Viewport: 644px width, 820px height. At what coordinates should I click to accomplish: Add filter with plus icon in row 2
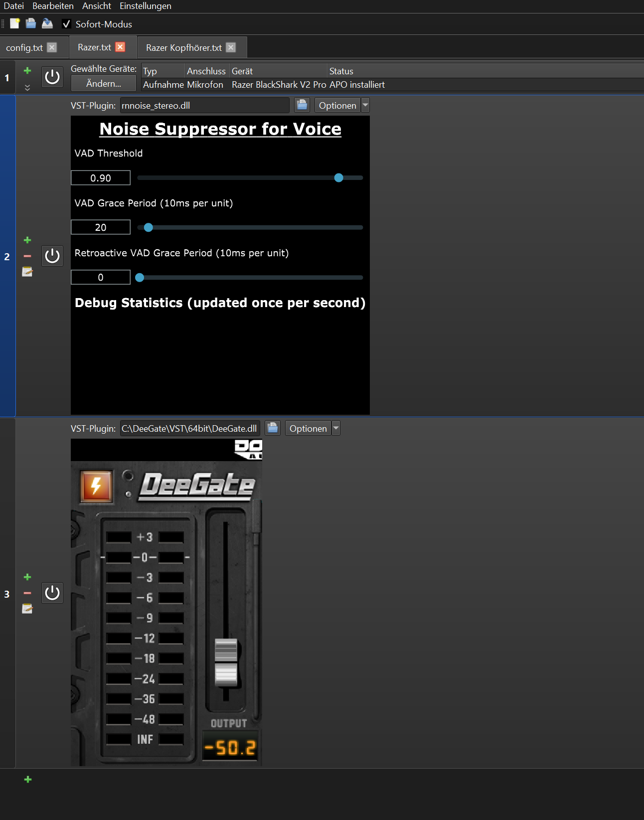pyautogui.click(x=27, y=240)
